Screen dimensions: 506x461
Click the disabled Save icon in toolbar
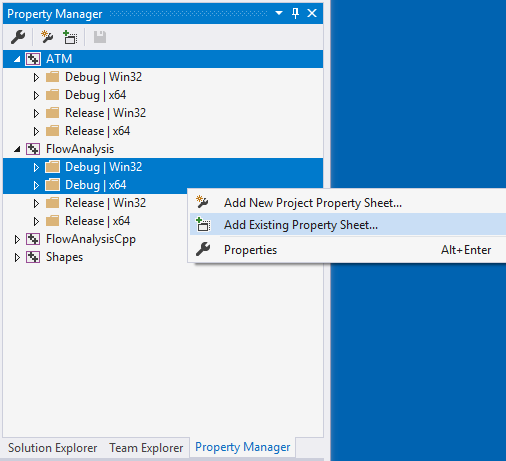pos(100,37)
